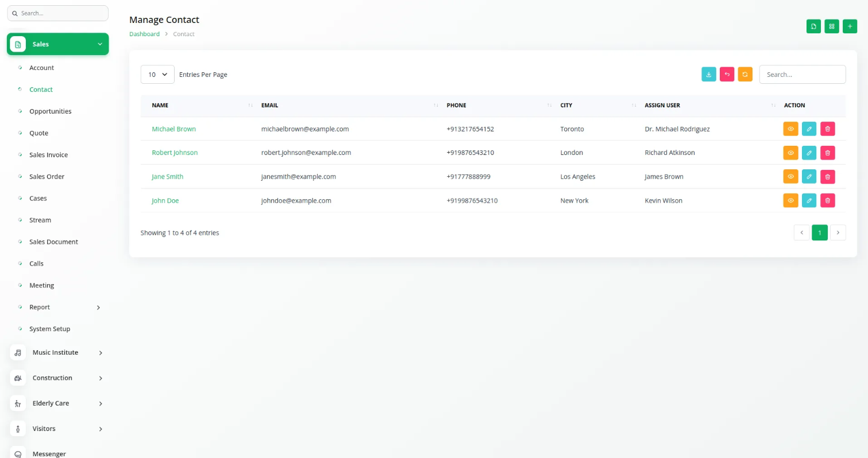Click the green file import icon
This screenshot has width=868, height=458.
(813, 26)
